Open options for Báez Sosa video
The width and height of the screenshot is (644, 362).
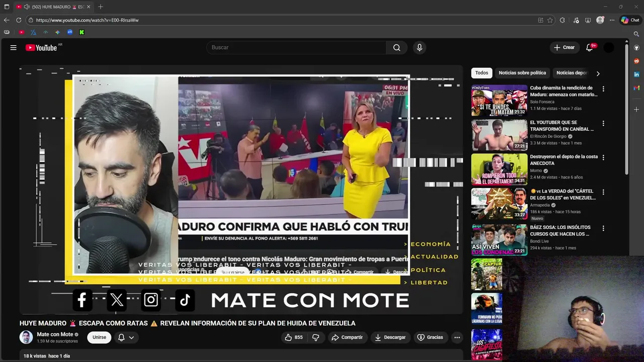[x=603, y=228]
